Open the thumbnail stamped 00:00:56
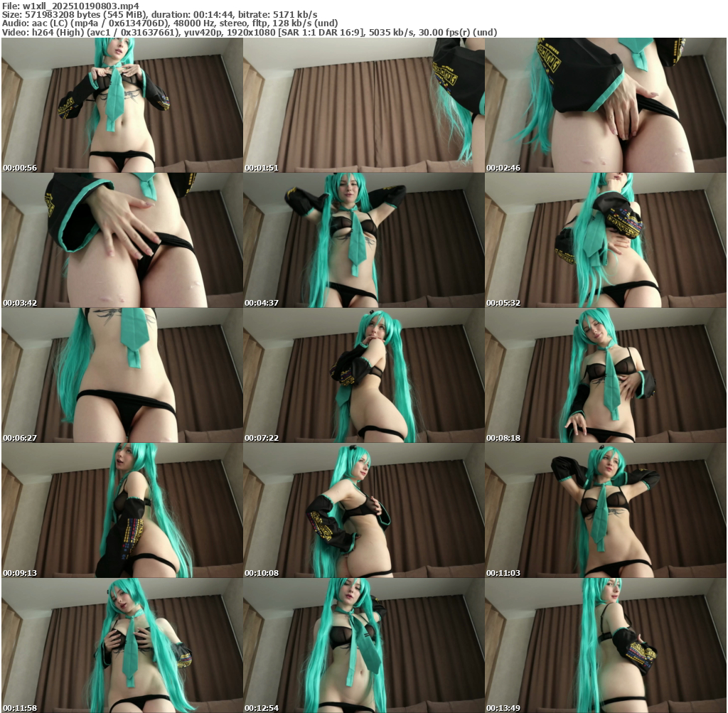 (x=122, y=105)
